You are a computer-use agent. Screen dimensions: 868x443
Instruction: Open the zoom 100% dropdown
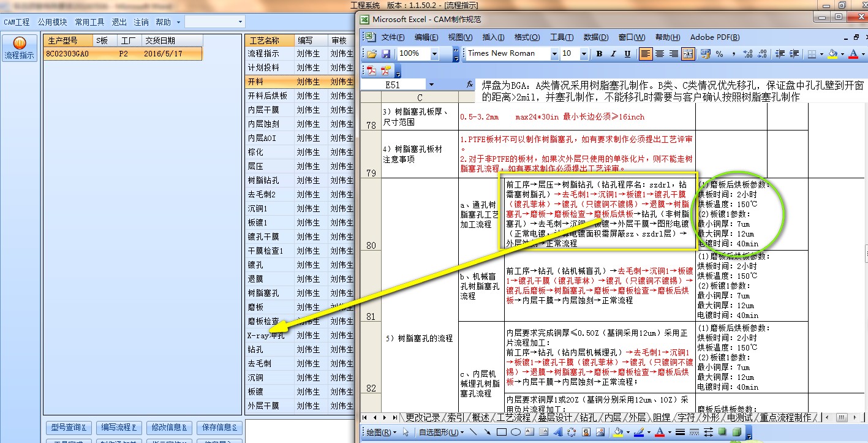(x=434, y=54)
